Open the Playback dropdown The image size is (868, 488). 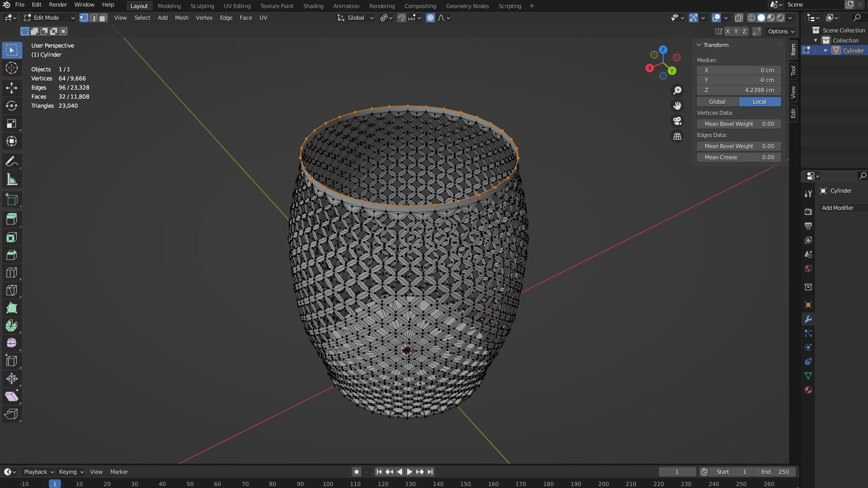point(38,472)
